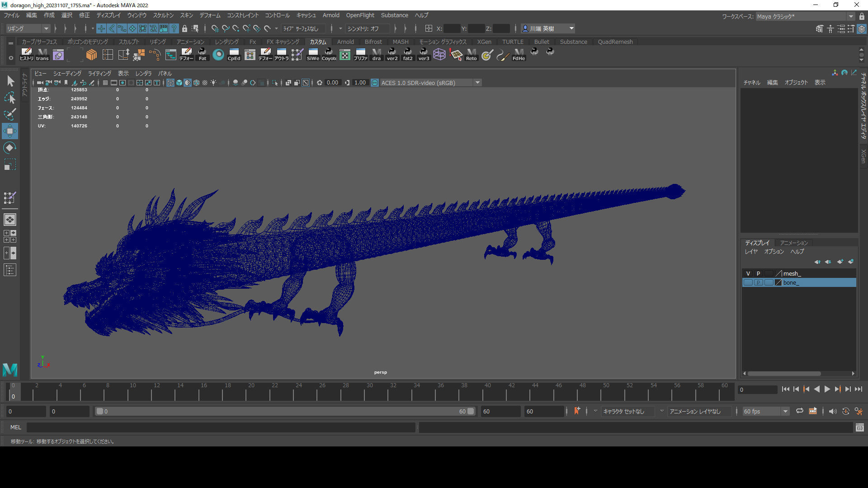Click the Maya home logo icon
The height and width of the screenshot is (488, 868).
[x=10, y=370]
